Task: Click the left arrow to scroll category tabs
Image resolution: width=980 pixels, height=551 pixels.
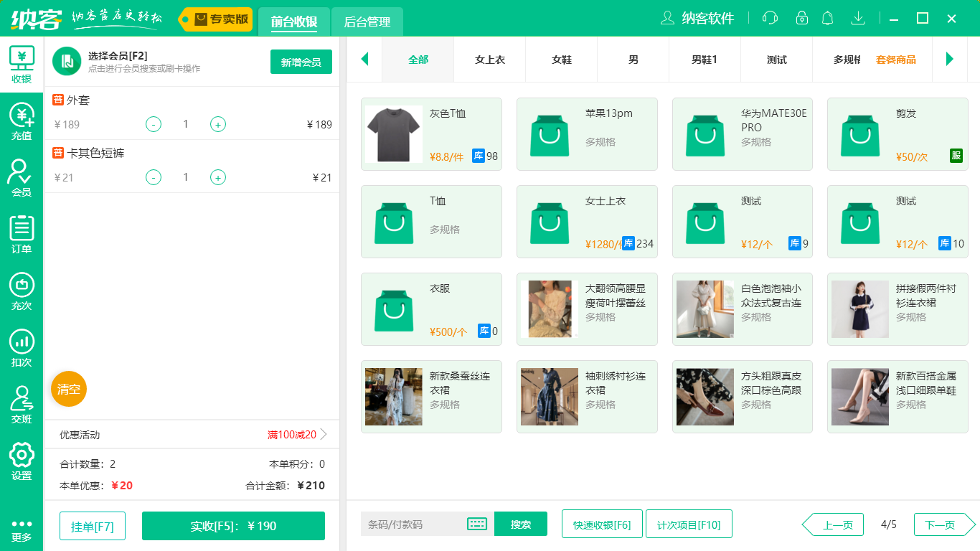Action: (x=364, y=60)
